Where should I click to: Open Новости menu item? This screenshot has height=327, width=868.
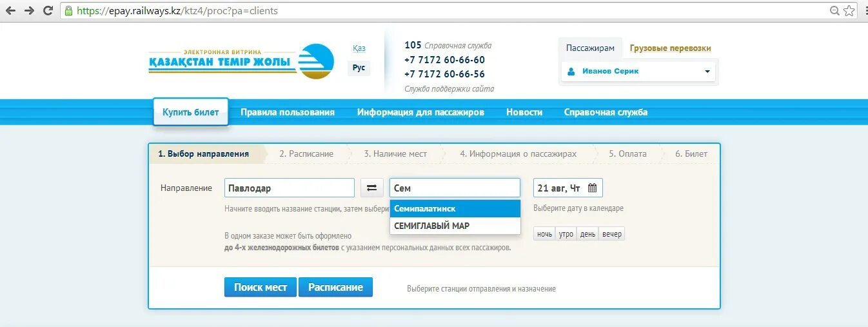coord(524,112)
